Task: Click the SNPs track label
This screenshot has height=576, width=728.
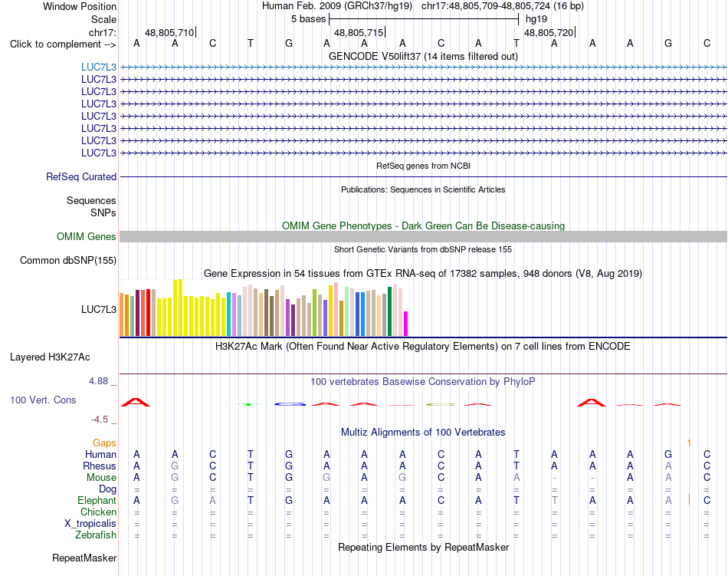Action: [103, 212]
